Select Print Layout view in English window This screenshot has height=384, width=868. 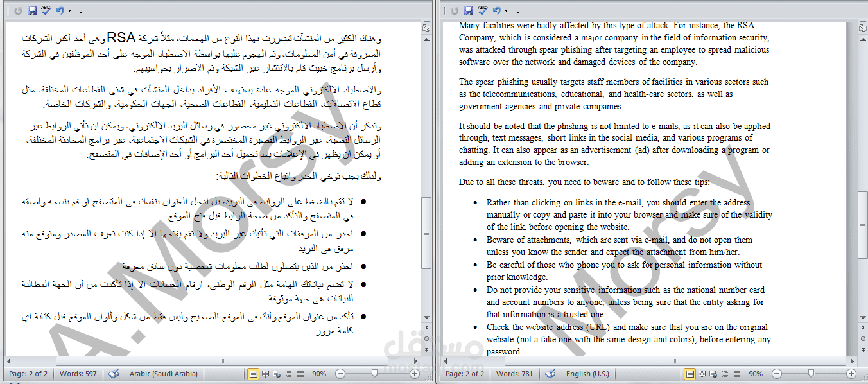(x=690, y=374)
